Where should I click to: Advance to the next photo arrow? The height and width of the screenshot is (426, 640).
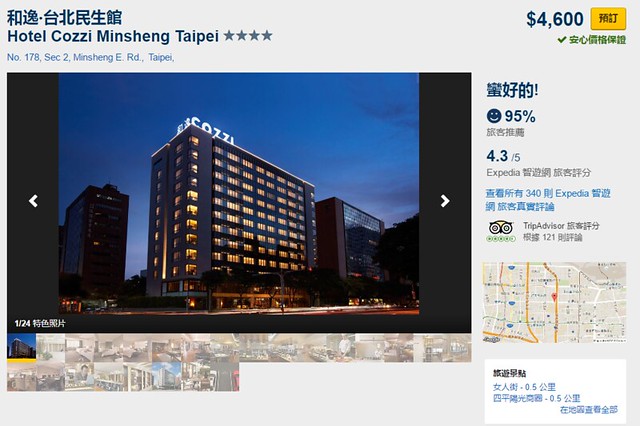pos(445,201)
